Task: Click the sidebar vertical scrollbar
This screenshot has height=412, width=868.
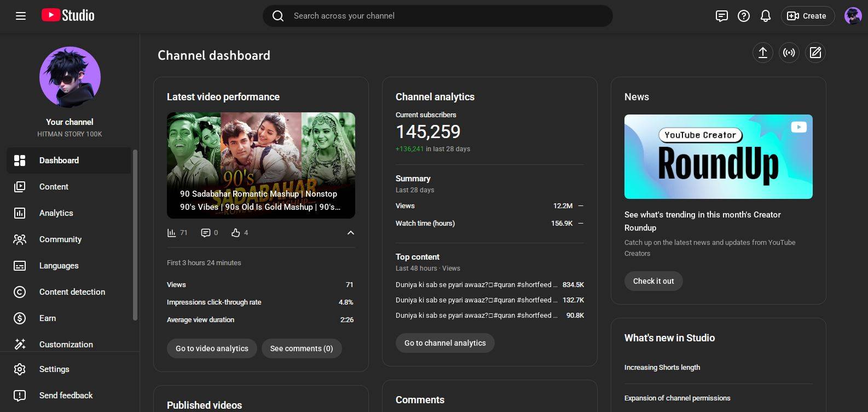Action: coord(135,236)
